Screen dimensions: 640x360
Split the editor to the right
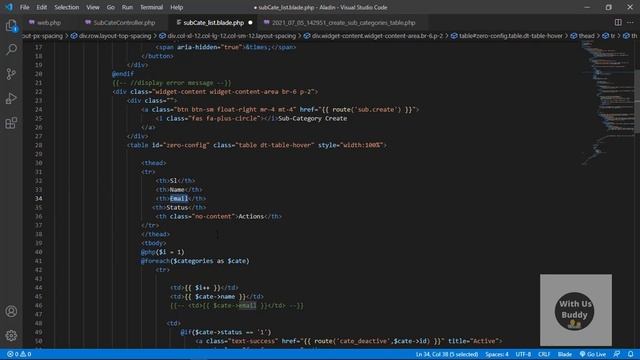[x=618, y=22]
